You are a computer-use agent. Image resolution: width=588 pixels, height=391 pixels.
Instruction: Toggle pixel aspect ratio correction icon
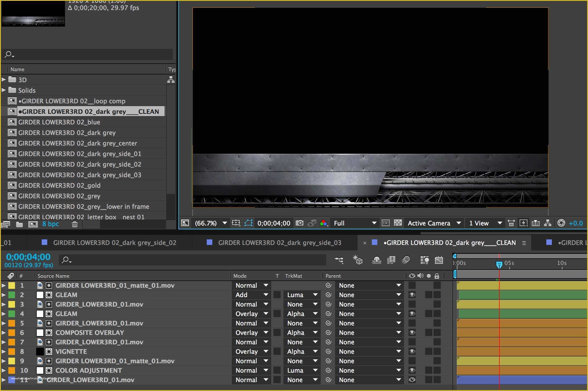tap(511, 223)
